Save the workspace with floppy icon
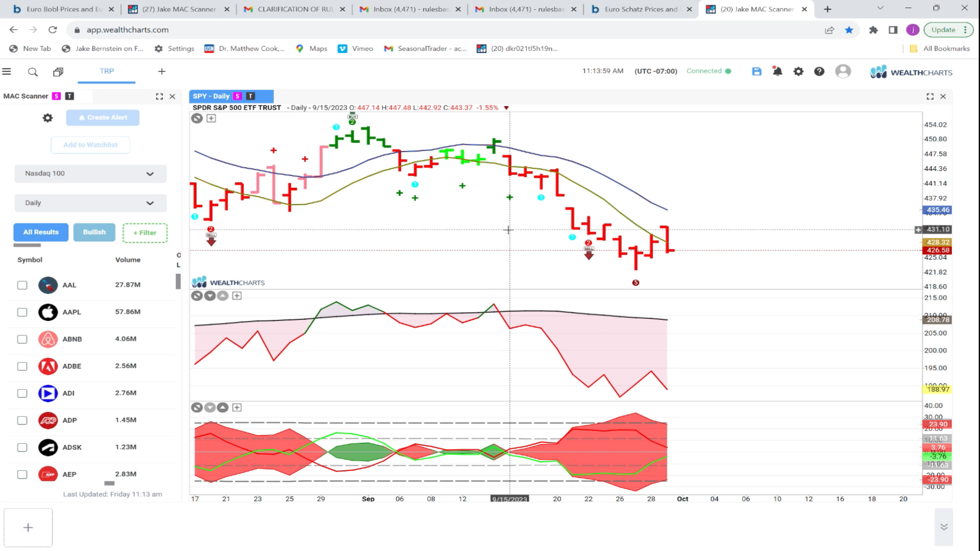 [x=756, y=71]
